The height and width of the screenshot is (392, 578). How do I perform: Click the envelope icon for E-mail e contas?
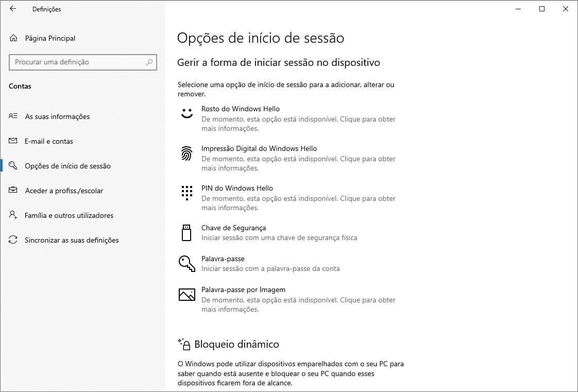[x=13, y=141]
